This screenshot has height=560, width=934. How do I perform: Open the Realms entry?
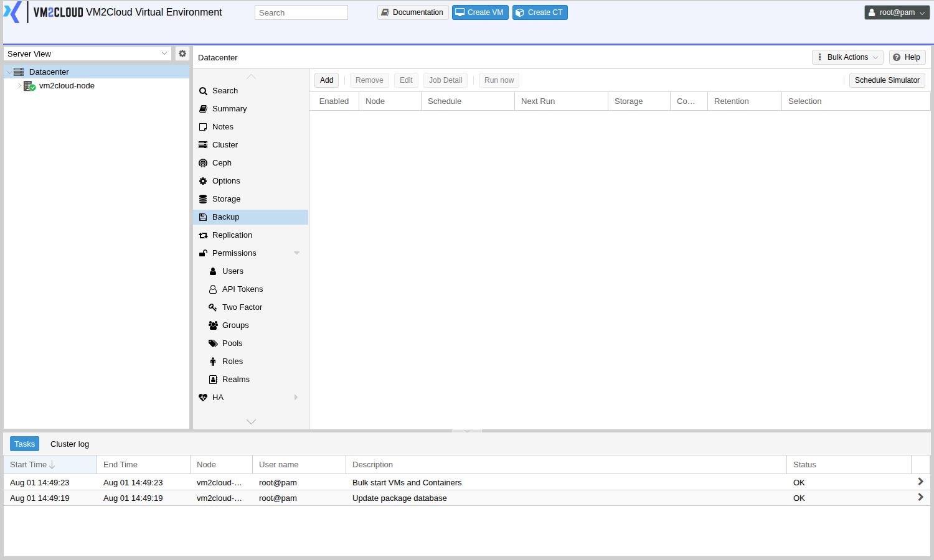250,380
